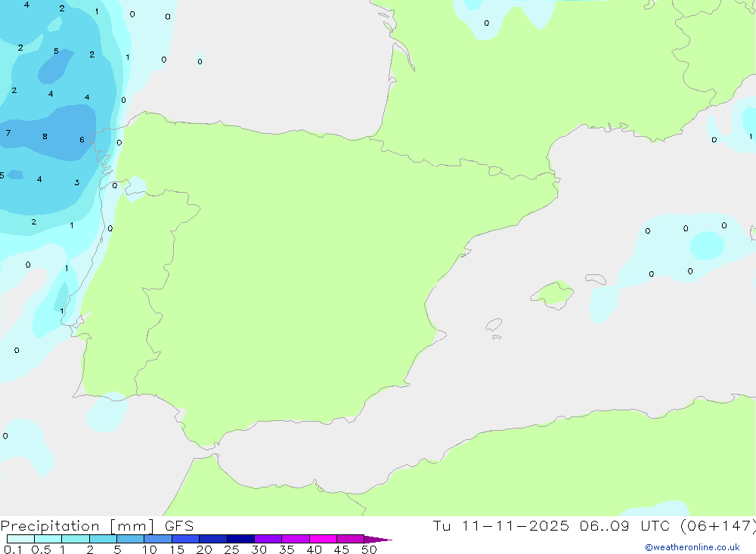
Task: Pick the 10–15 mm blue legend swatch
Action: point(158,539)
